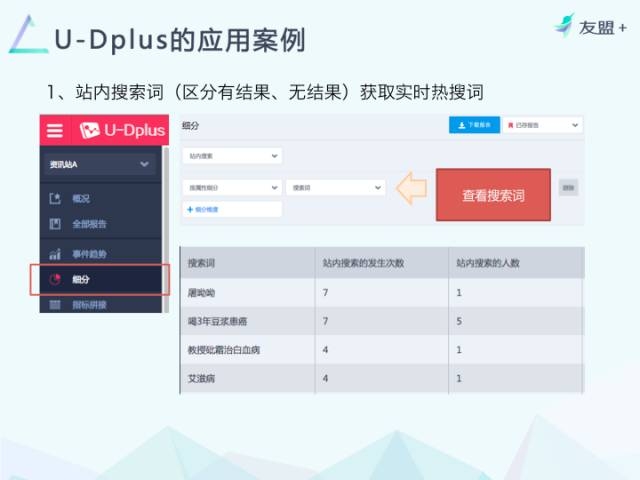Click the red 查看搜索词 button
640x480 pixels.
coord(493,195)
